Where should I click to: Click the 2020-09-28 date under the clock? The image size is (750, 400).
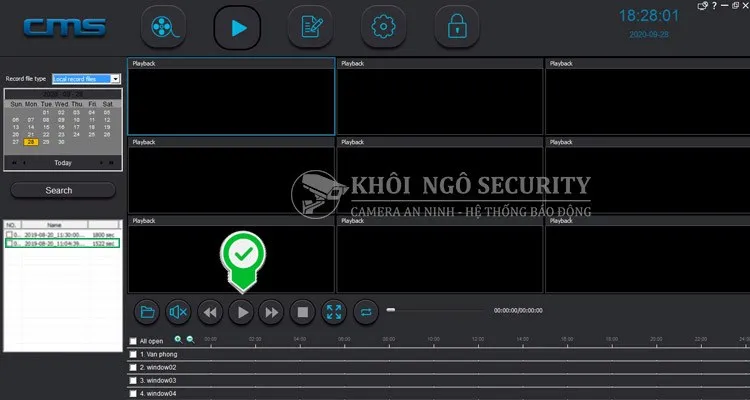pyautogui.click(x=649, y=35)
